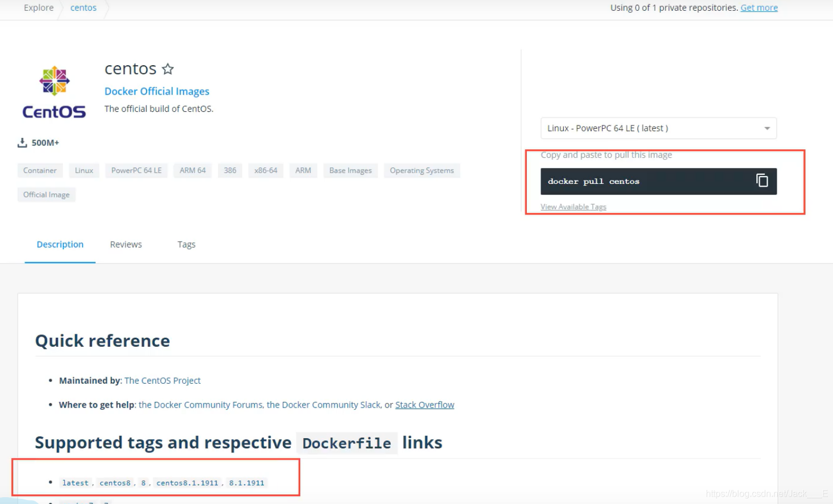Open the Tags tab
This screenshot has height=504, width=833.
186,244
